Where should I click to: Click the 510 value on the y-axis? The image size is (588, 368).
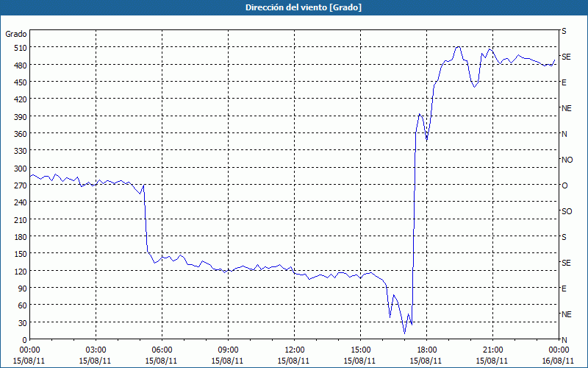[x=21, y=48]
